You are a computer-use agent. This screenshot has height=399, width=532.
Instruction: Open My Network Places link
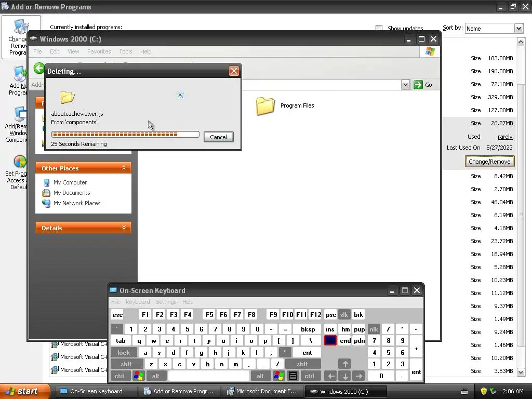(77, 203)
